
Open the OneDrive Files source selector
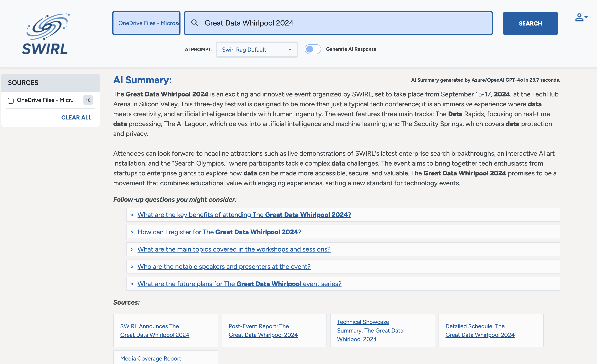146,23
